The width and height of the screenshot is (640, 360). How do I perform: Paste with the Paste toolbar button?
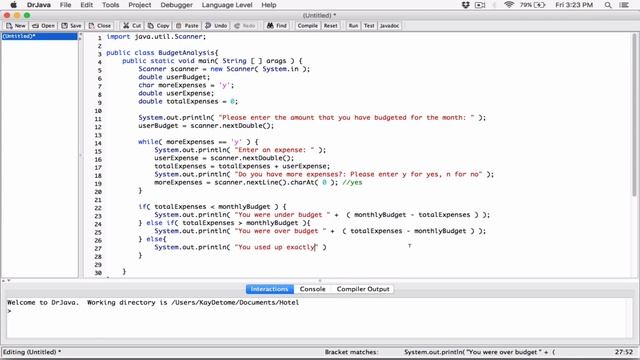point(187,26)
